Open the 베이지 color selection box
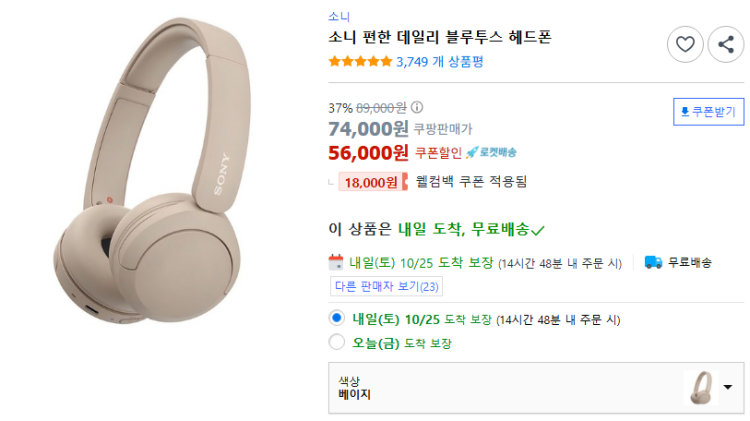Screen dimensions: 750x421 pos(500,387)
